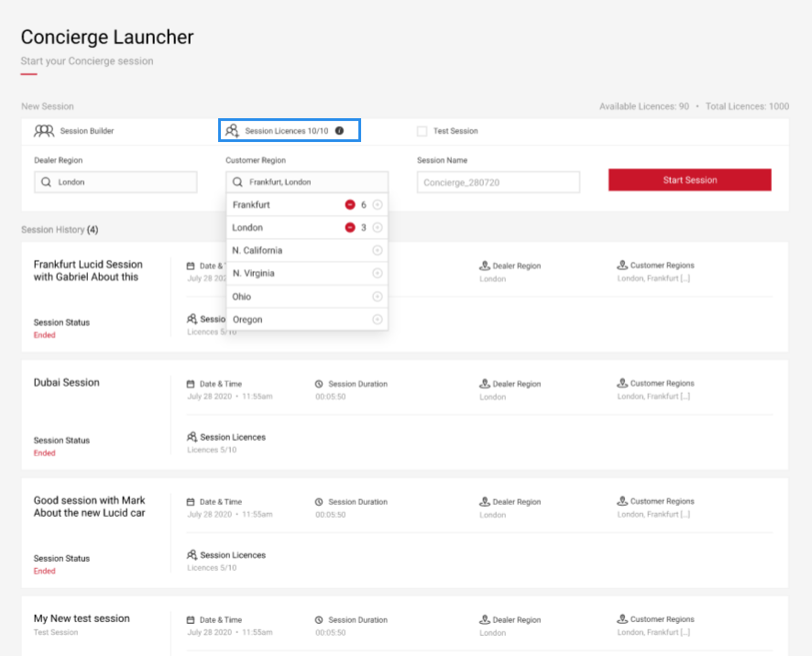812x656 pixels.
Task: Click calendar icon in Good session row
Action: [191, 502]
